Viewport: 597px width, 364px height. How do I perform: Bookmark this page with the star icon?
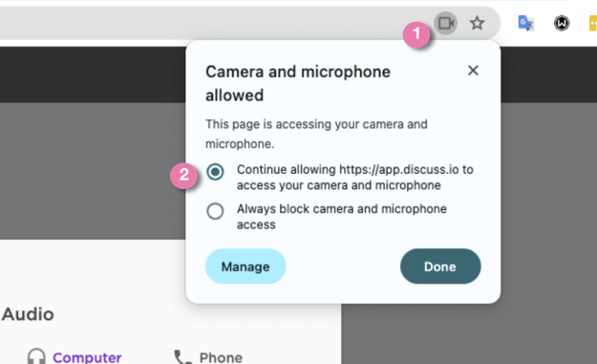point(477,23)
